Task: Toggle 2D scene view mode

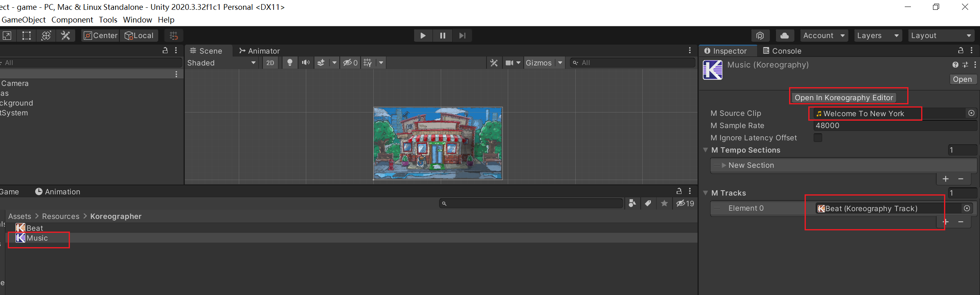Action: [270, 63]
